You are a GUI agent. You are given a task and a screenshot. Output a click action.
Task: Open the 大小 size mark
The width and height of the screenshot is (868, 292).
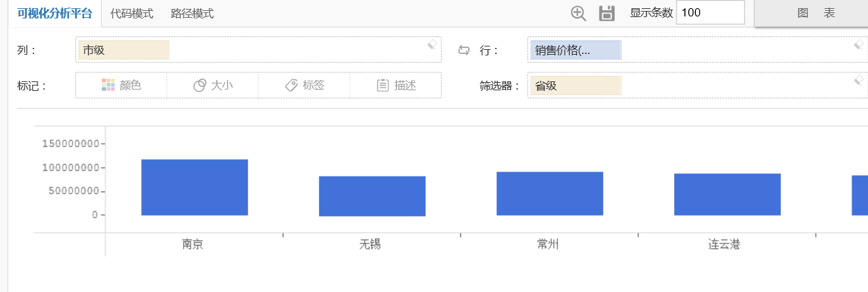[212, 85]
